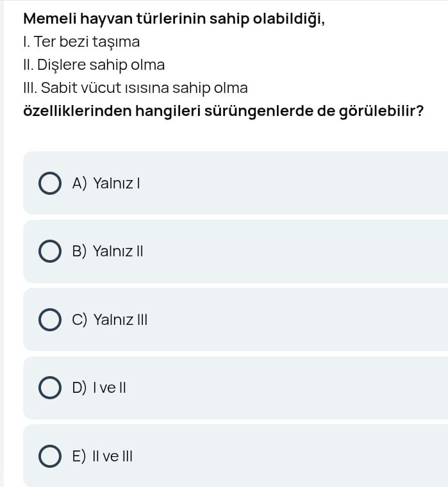This screenshot has height=487, width=448.
Task: Click blank space inside the option D card
Action: (x=288, y=388)
